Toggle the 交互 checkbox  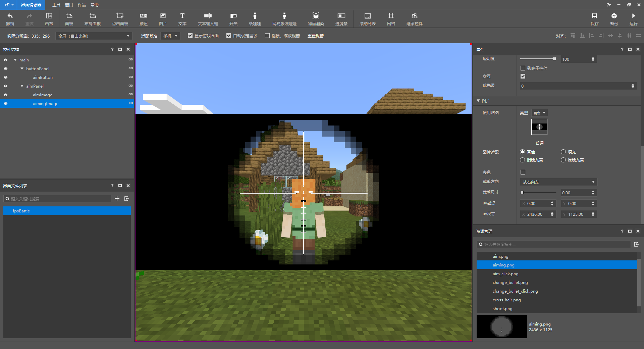(523, 76)
